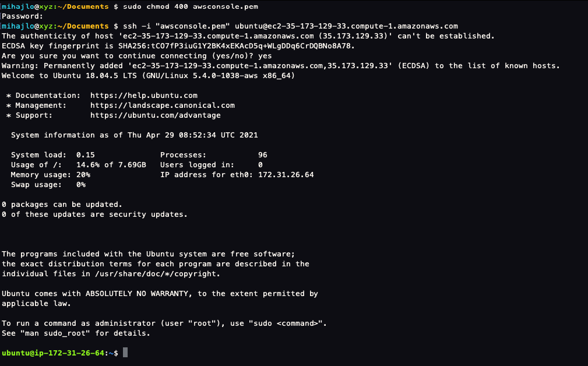Click the ubuntu.com/advantage support URL

pos(155,115)
